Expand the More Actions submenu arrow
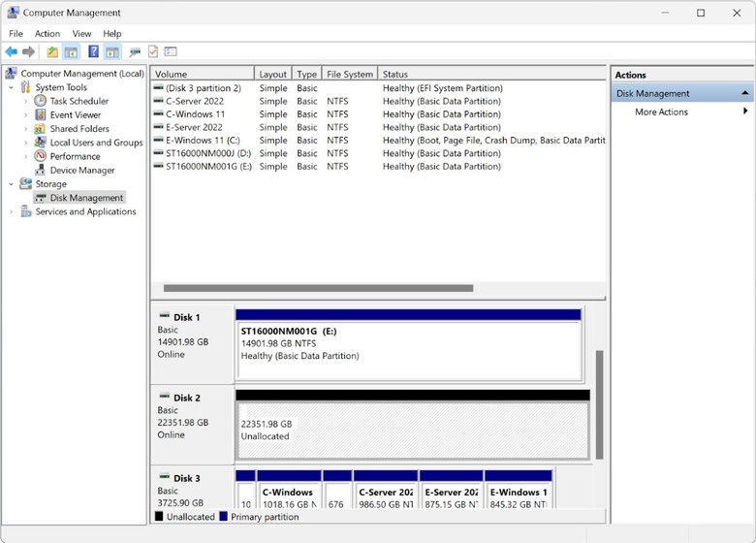Screen dimensions: 756x543 click(745, 111)
